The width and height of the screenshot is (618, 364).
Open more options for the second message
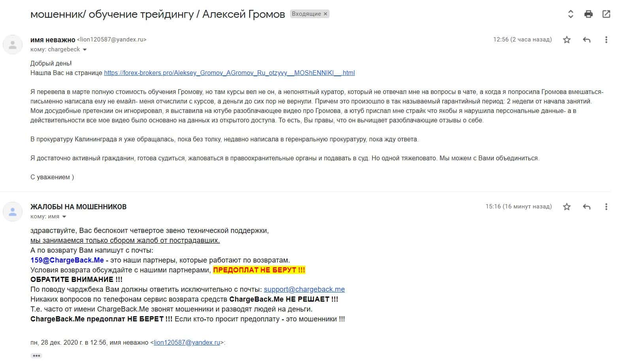606,206
